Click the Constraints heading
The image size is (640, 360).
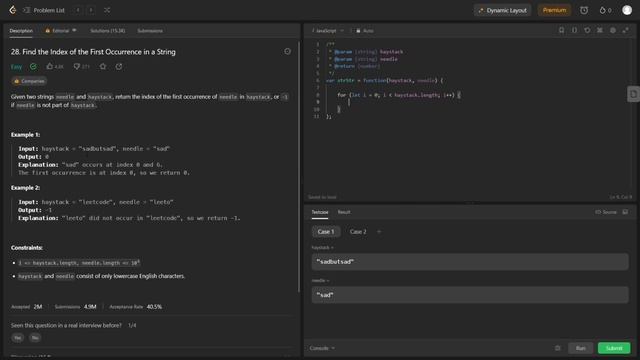[27, 248]
